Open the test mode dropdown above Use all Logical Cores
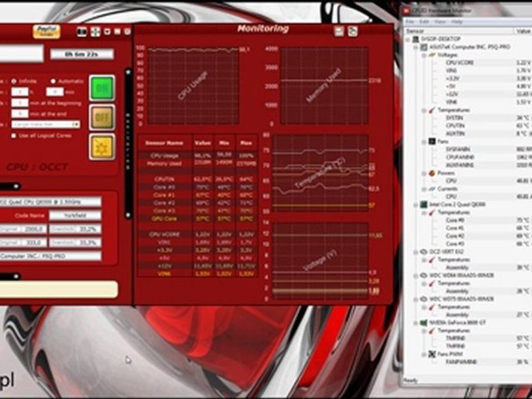Screen dimensions: 532x399 [x=46, y=125]
